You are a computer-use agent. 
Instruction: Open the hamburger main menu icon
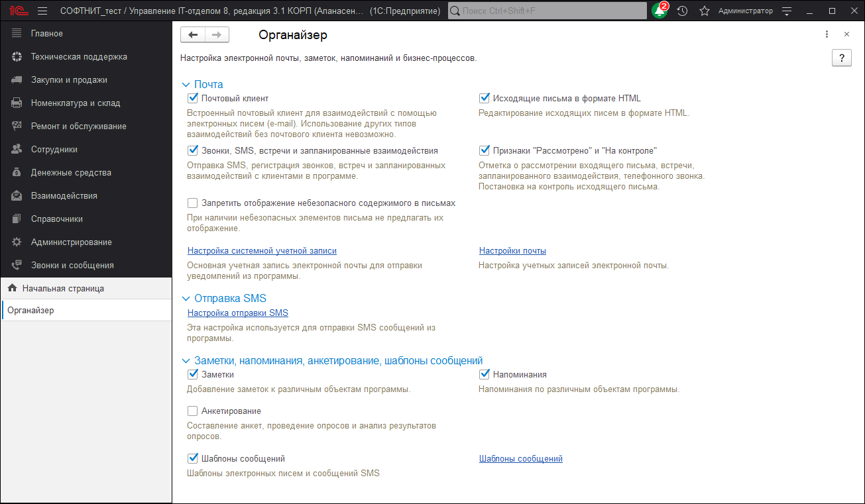pos(42,11)
